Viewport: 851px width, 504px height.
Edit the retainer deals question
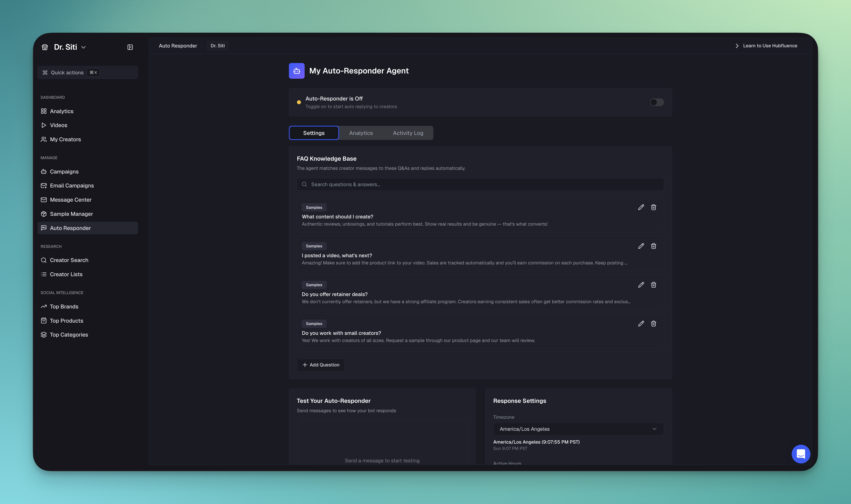641,285
